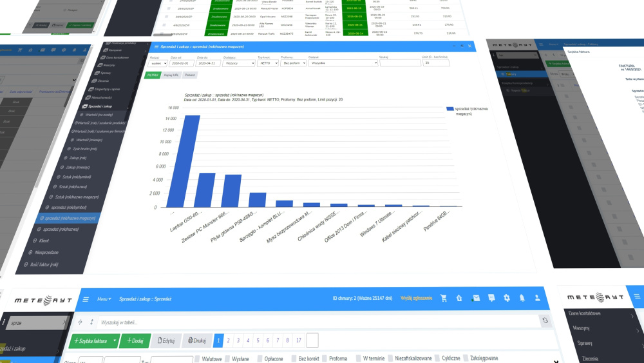The height and width of the screenshot is (363, 644).
Task: Select sprzedaż (rok/nazwa) report in sidebar
Action: [61, 229]
